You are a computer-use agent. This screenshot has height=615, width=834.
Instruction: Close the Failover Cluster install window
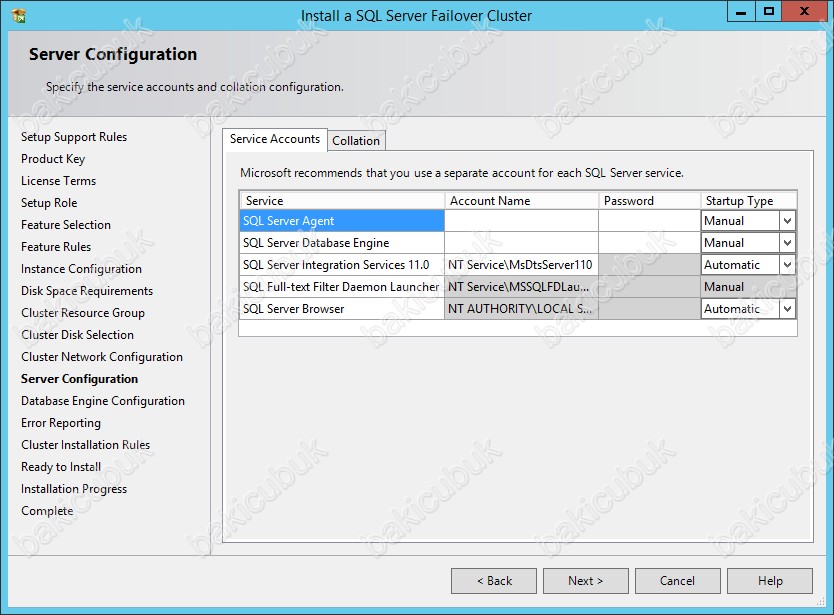tap(804, 11)
